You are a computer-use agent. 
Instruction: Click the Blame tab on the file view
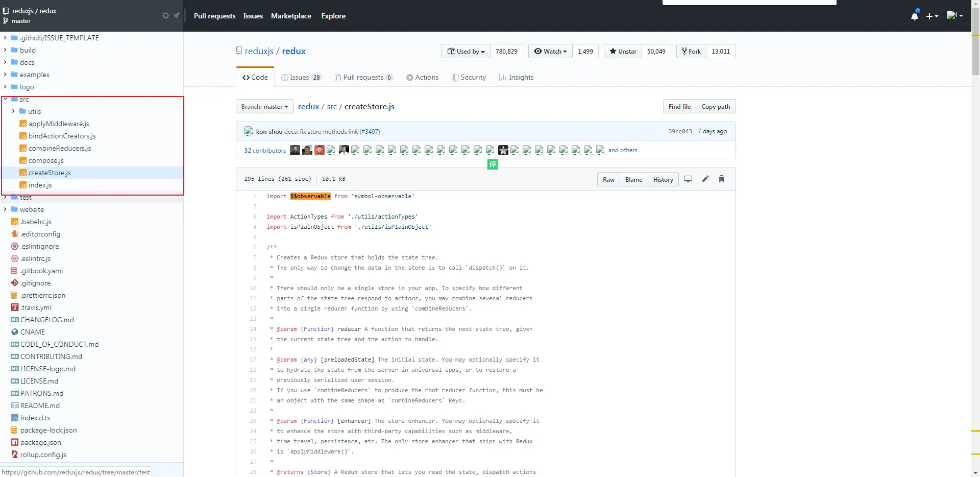[633, 179]
